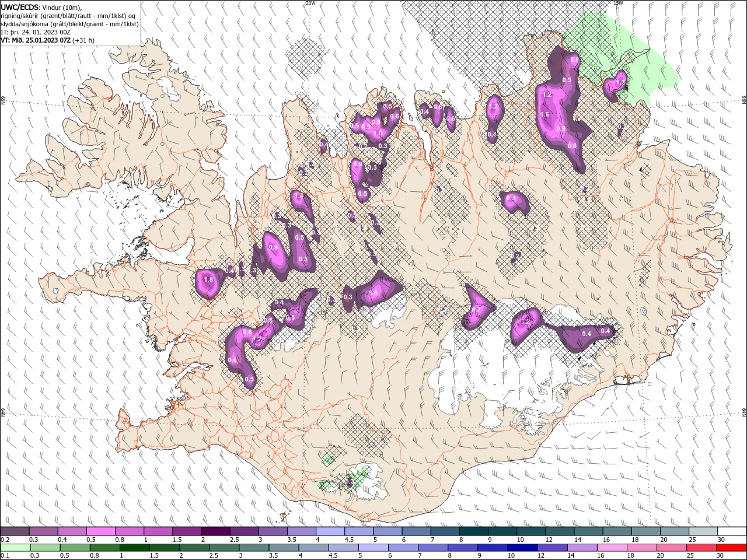Pick the pale green first swatch of lower legend
This screenshot has width=747, height=560.
tap(15, 548)
